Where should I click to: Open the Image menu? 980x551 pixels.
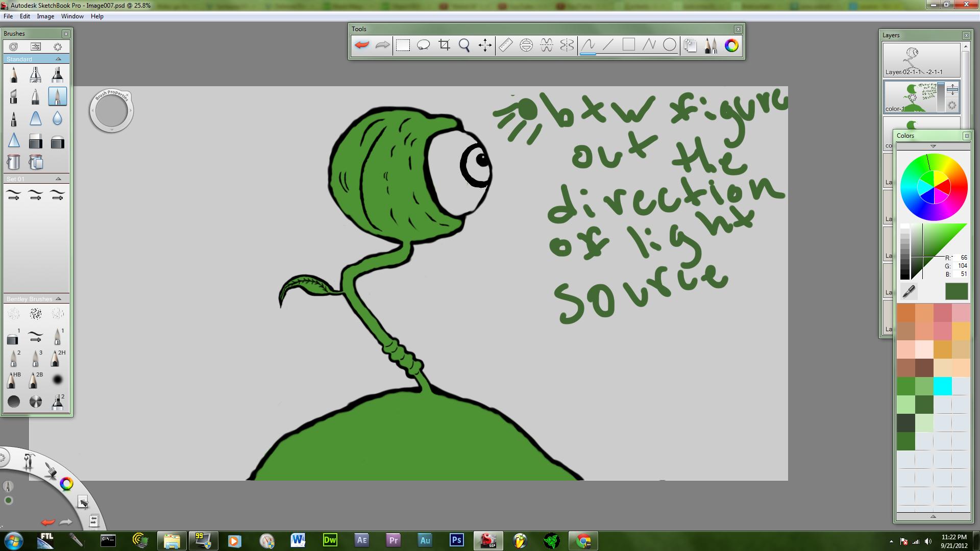45,16
